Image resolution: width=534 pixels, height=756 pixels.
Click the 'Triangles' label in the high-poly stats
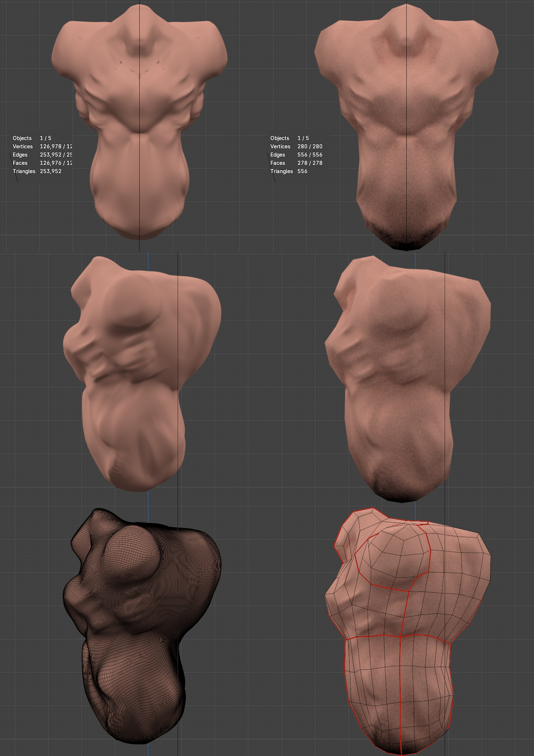tap(24, 171)
